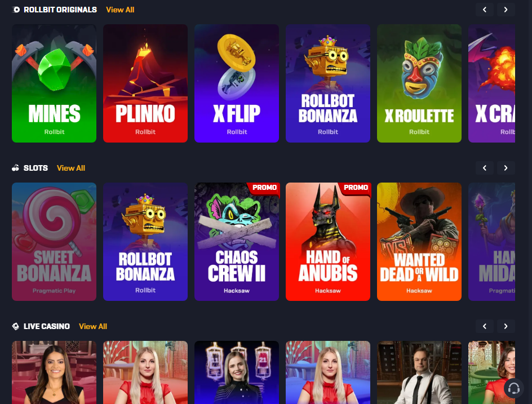
Task: Launch Wanted Dead or a Wild
Action: coord(419,242)
